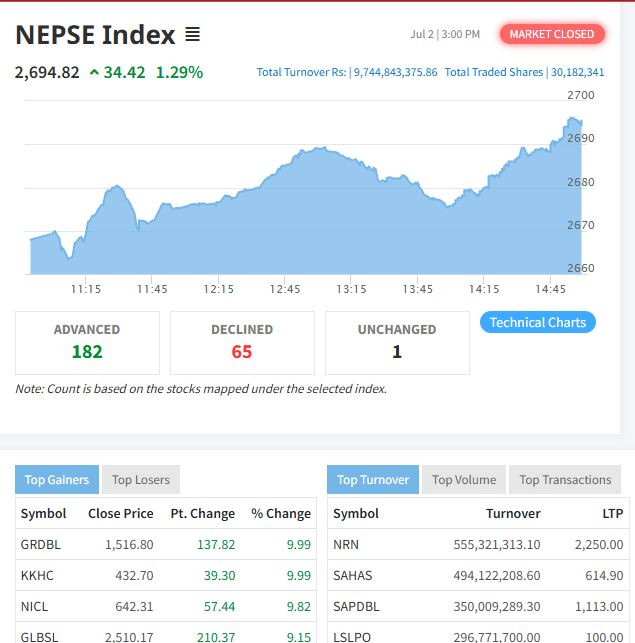Click the SAHAS stock symbol
This screenshot has height=643, width=635.
pos(352,576)
